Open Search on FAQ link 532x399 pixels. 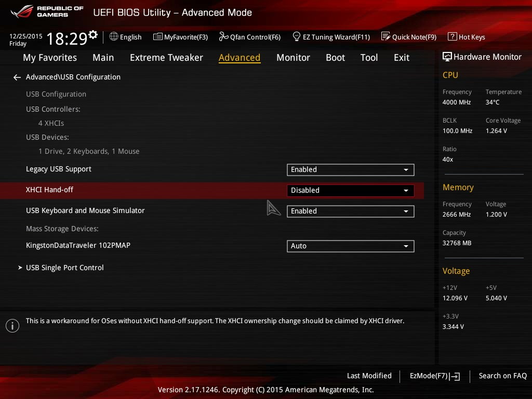(502, 376)
